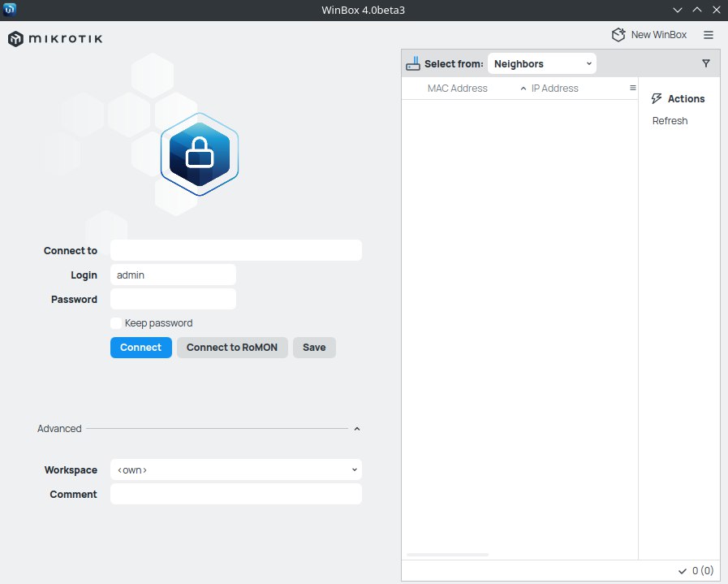Click the Comment input field
This screenshot has width=728, height=584.
[236, 494]
